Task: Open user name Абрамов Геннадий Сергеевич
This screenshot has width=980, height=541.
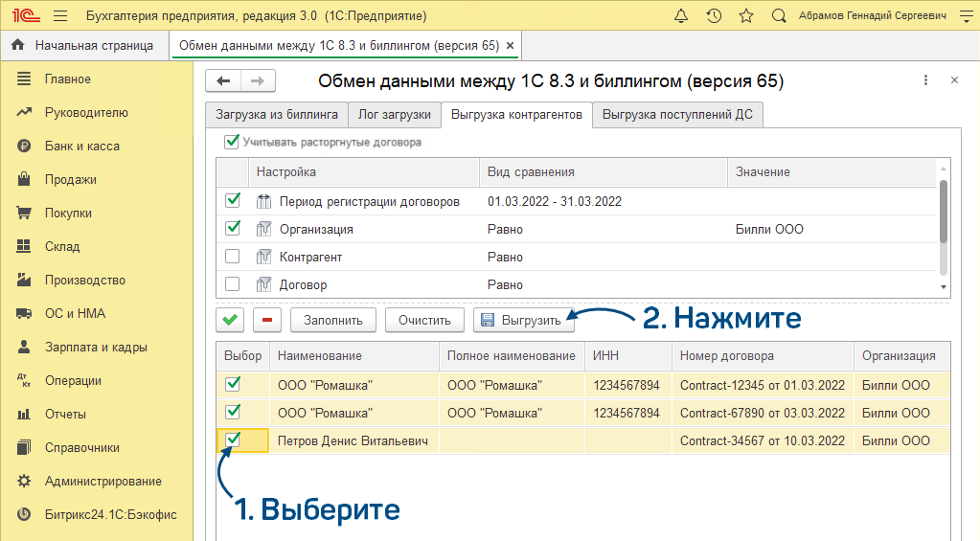Action: click(873, 15)
